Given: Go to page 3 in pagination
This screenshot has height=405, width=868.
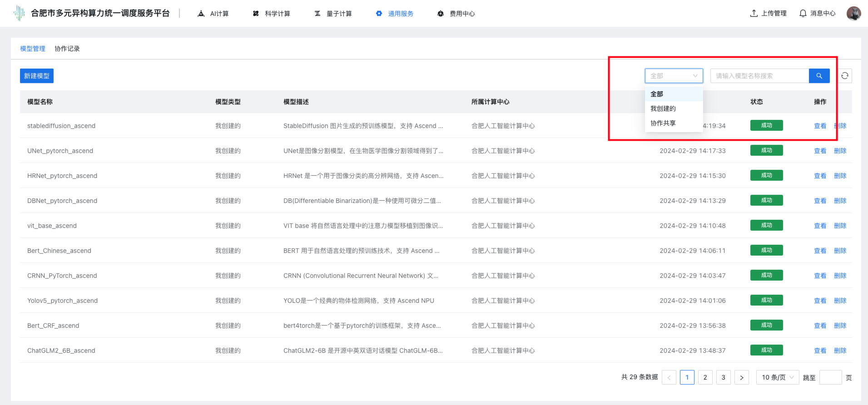Looking at the screenshot, I should 723,377.
